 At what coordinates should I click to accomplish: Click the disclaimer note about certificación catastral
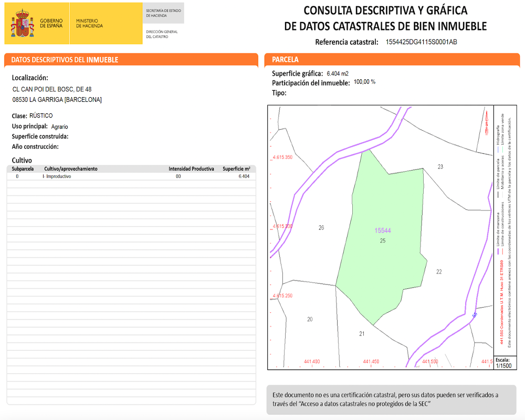[391, 400]
